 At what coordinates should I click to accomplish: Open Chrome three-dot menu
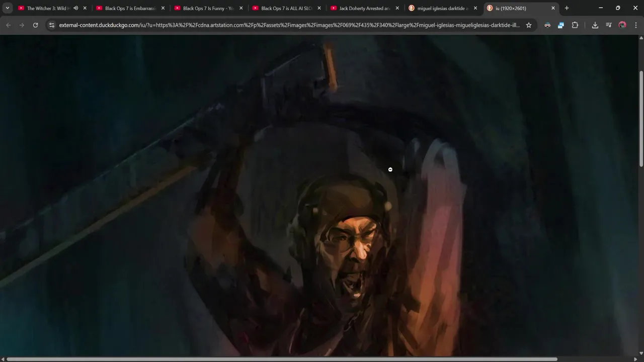pos(636,25)
